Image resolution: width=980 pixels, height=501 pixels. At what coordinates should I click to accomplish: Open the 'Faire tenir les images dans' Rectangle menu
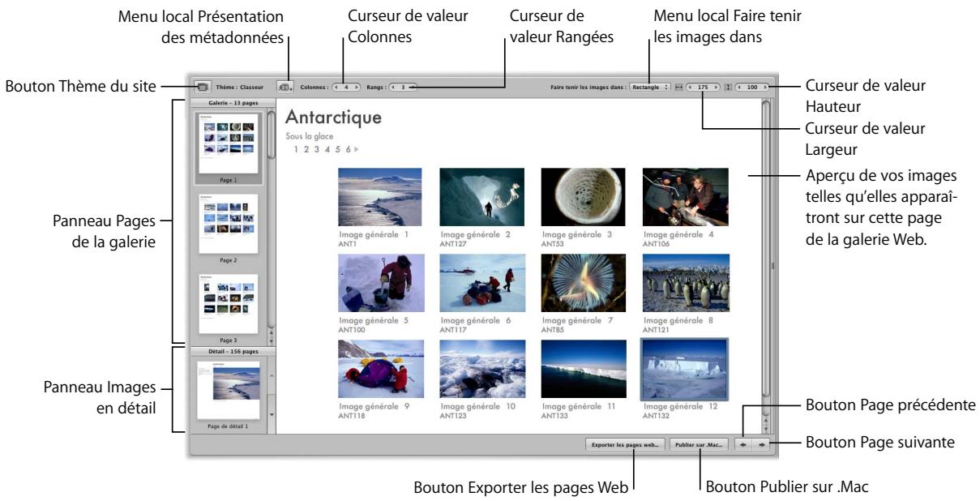pyautogui.click(x=650, y=86)
